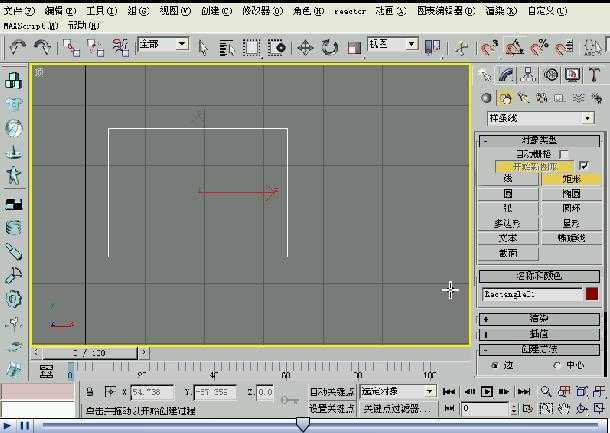Select the Geometry sphere category icon
610x433 pixels.
coord(486,98)
